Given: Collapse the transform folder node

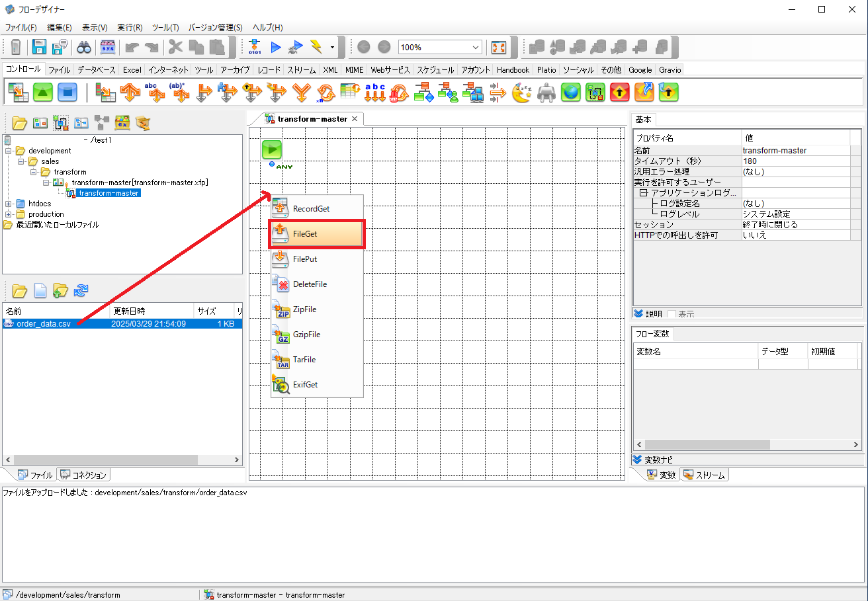Looking at the screenshot, I should (34, 172).
